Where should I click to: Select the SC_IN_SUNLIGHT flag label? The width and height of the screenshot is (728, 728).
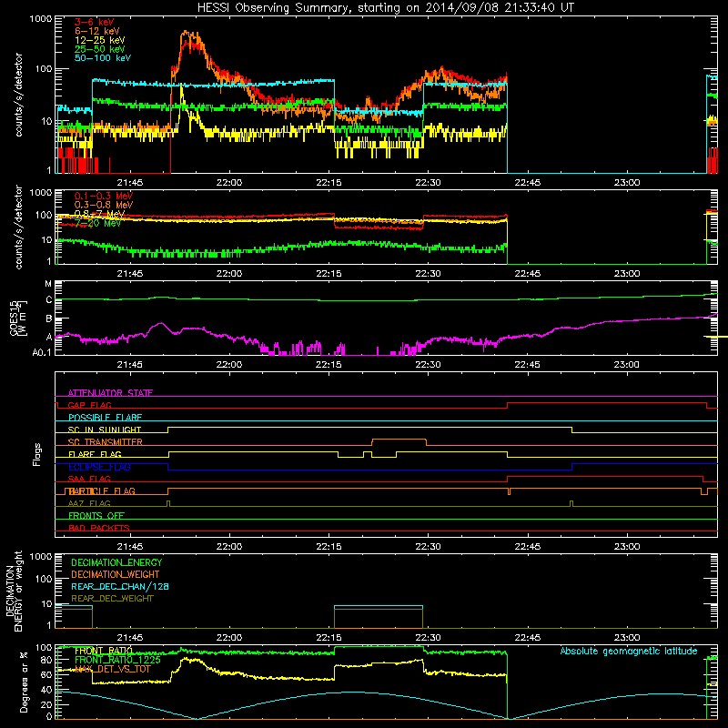pos(105,430)
